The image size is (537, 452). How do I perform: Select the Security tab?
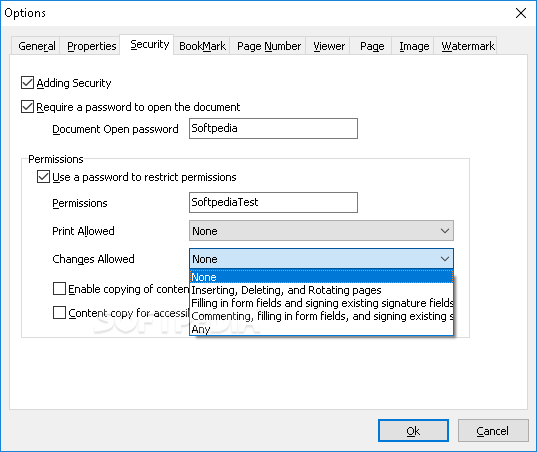point(147,45)
